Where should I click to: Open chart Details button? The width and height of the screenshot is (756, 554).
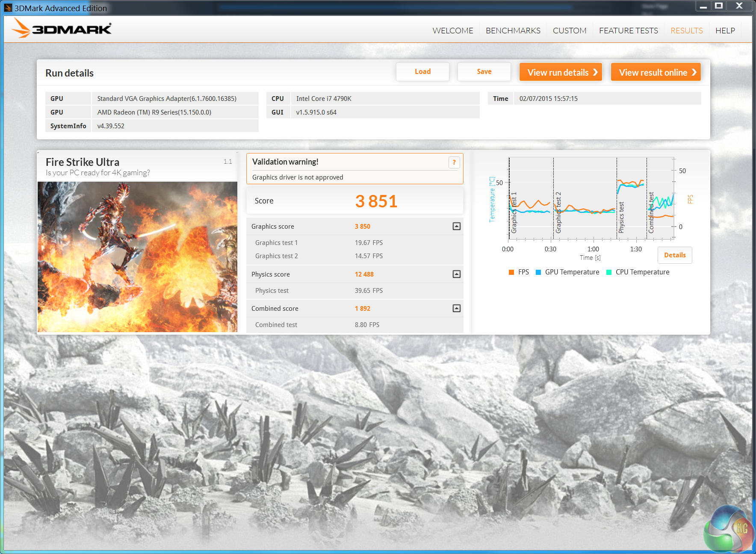click(674, 255)
